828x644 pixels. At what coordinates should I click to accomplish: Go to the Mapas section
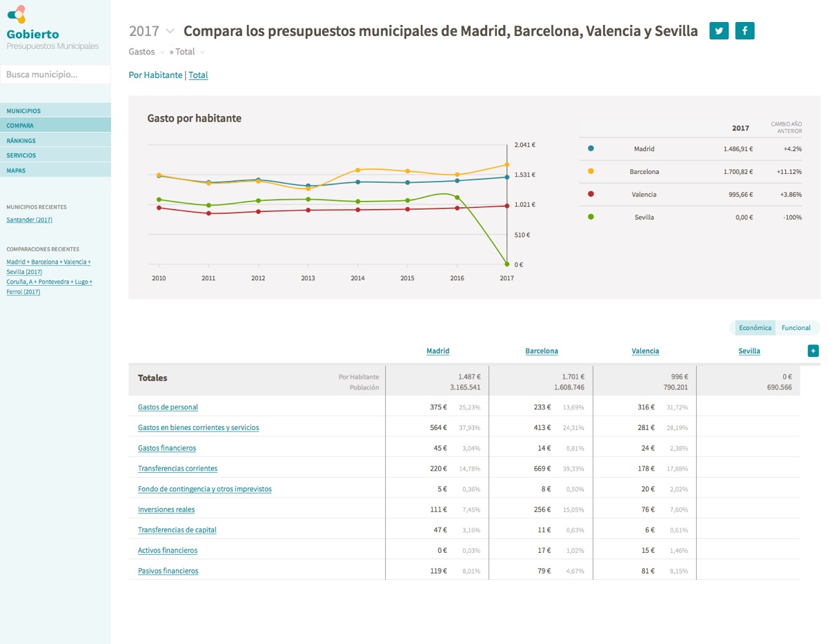16,170
